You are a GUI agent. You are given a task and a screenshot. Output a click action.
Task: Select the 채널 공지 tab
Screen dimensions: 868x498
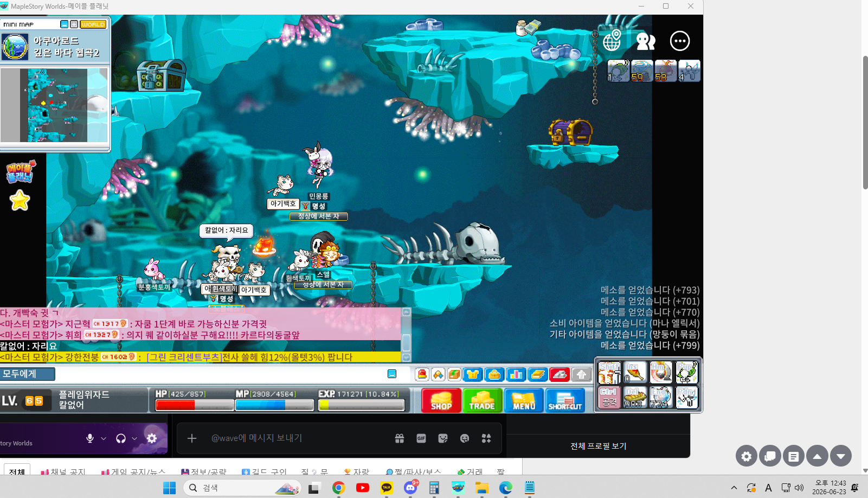coord(63,471)
